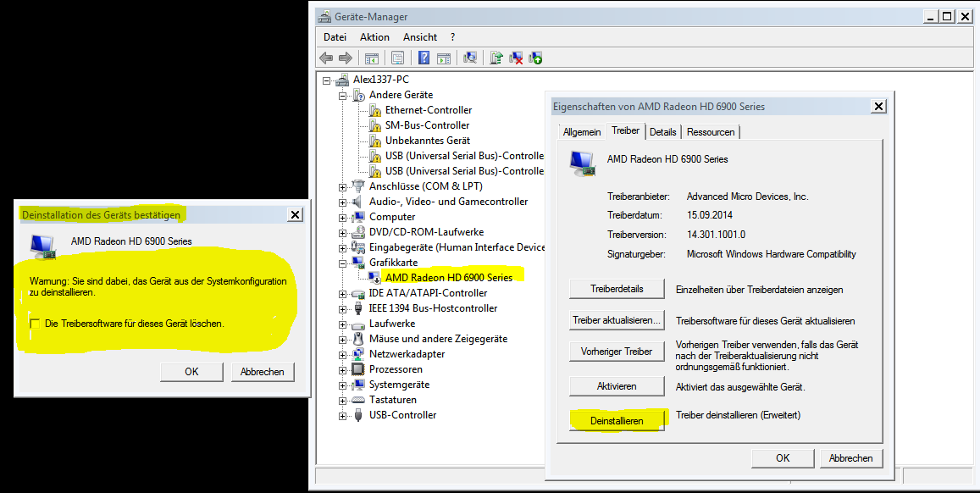This screenshot has height=493, width=980.
Task: Scan for hardware changes toolbar icon
Action: coord(470,58)
